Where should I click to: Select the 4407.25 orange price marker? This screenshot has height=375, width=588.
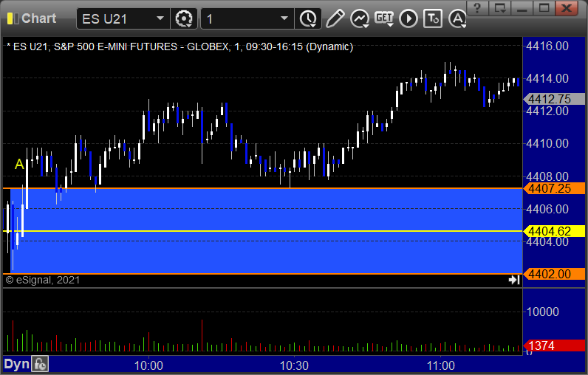point(554,188)
